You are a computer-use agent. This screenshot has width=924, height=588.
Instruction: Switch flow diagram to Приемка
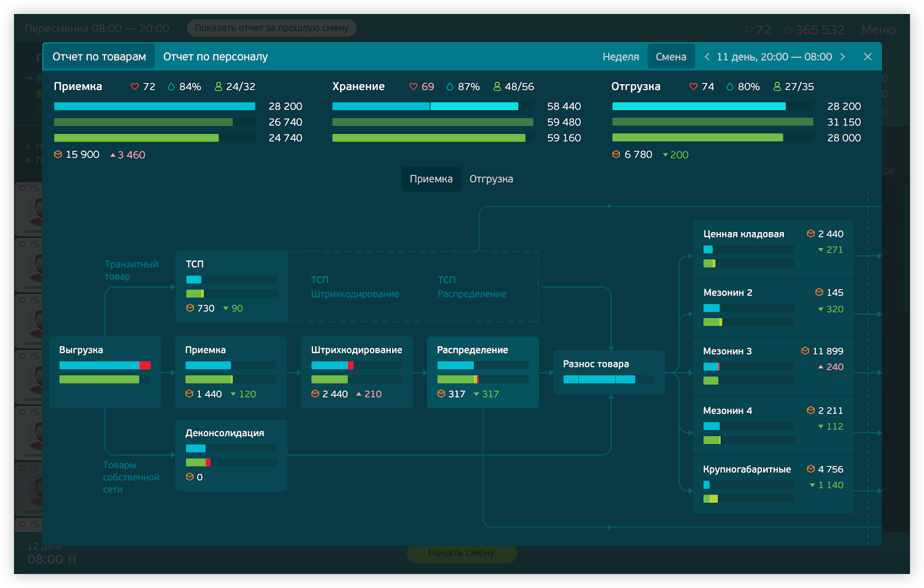431,179
